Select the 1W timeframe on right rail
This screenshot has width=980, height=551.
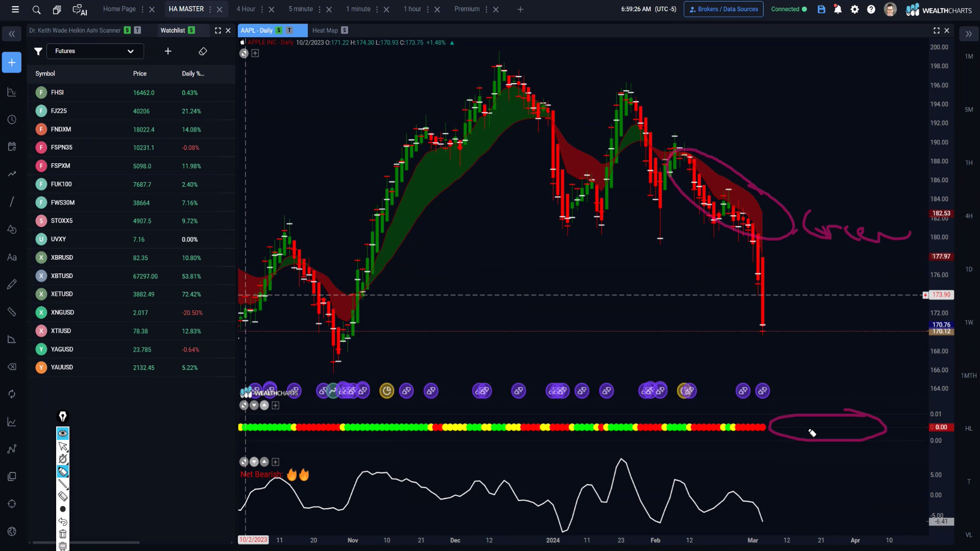click(x=969, y=322)
